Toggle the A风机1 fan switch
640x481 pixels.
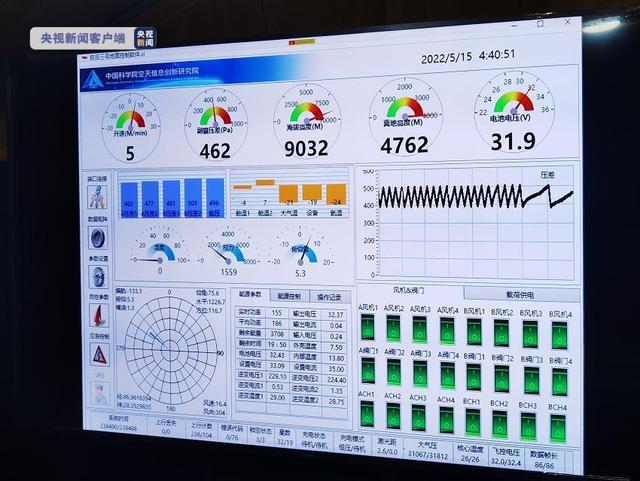(x=367, y=326)
